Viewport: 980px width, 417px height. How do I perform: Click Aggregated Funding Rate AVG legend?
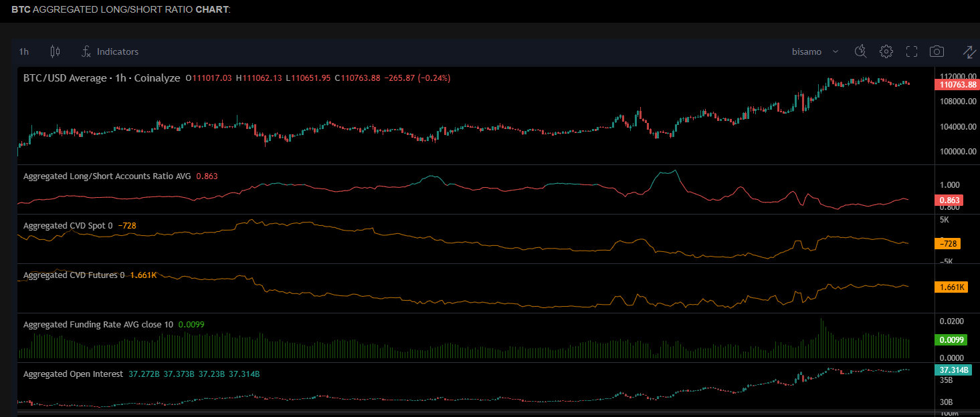(x=98, y=325)
